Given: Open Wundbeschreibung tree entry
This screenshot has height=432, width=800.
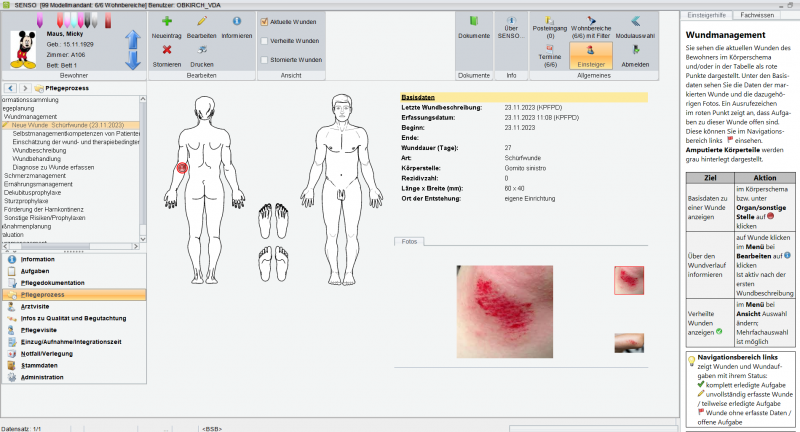Looking at the screenshot, I should tap(39, 150).
